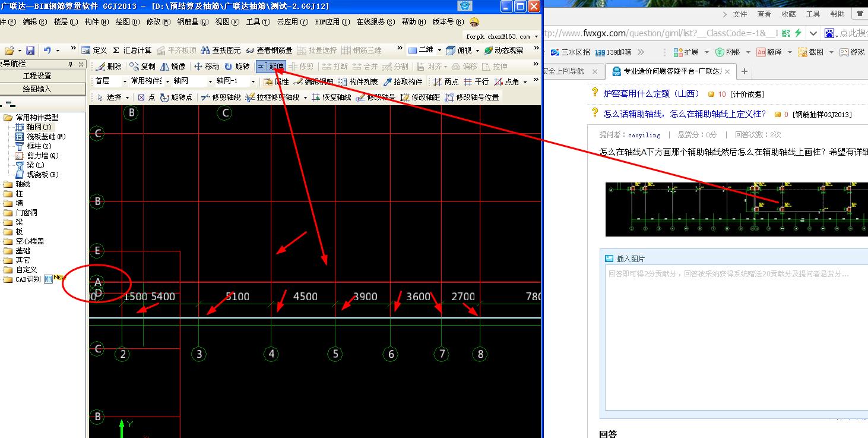Open the 炉窑套用什么定额 question link

651,94
